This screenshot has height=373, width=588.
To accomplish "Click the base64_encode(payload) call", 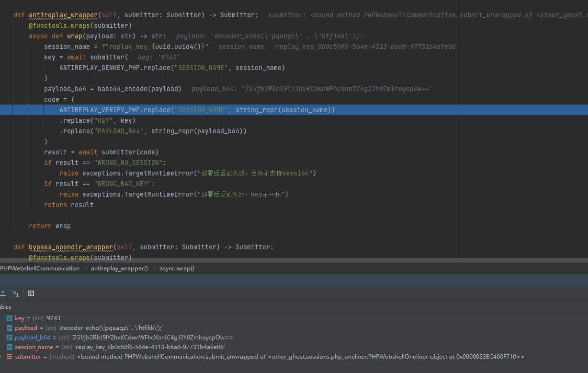I will pos(139,89).
